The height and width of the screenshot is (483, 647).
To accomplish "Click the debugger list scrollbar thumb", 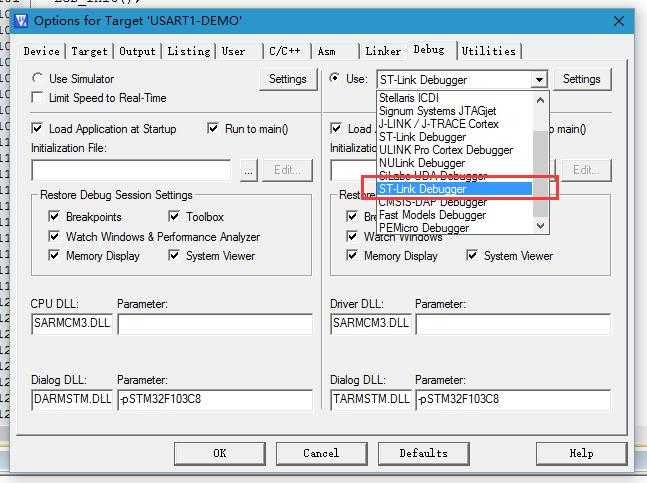I will [541, 173].
